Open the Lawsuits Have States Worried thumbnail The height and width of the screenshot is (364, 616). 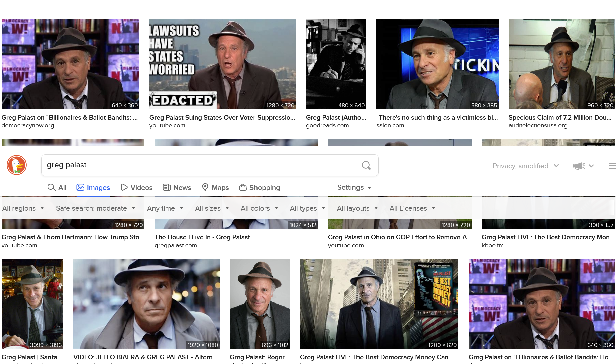(x=223, y=64)
